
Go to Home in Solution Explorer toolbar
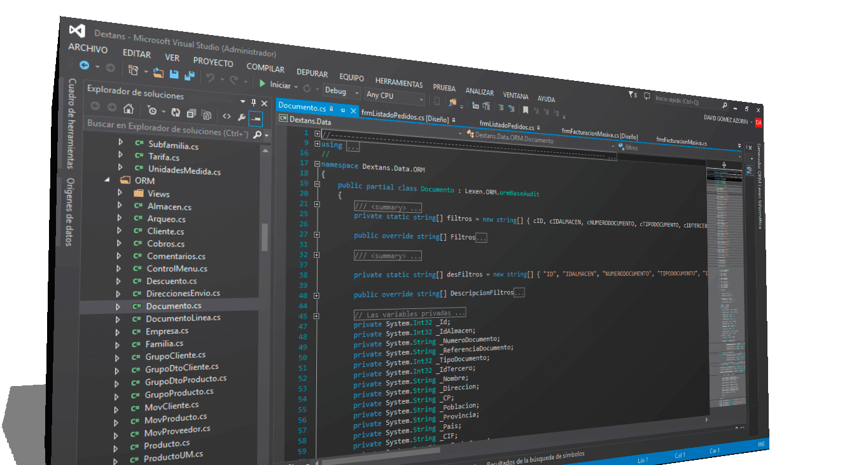(x=128, y=108)
